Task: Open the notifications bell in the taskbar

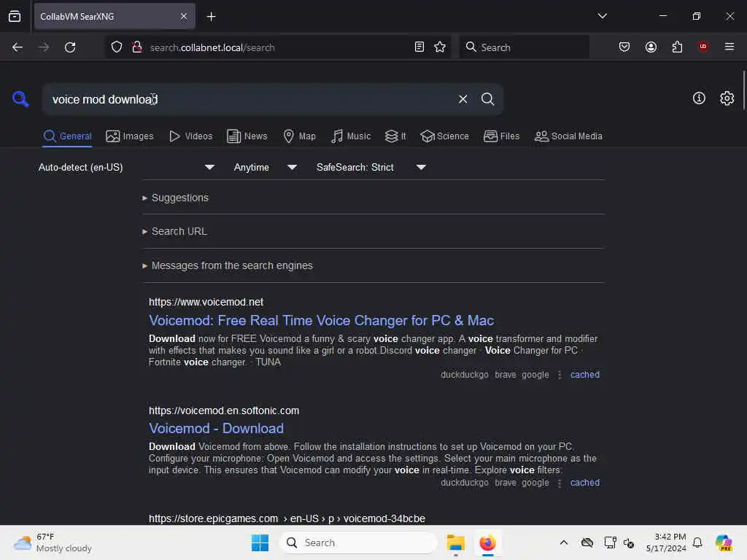Action: [697, 542]
